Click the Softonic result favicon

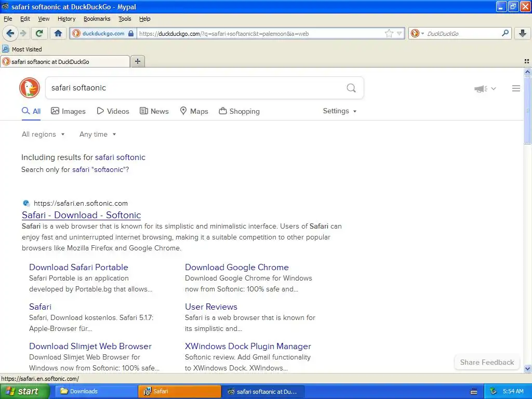coord(26,203)
